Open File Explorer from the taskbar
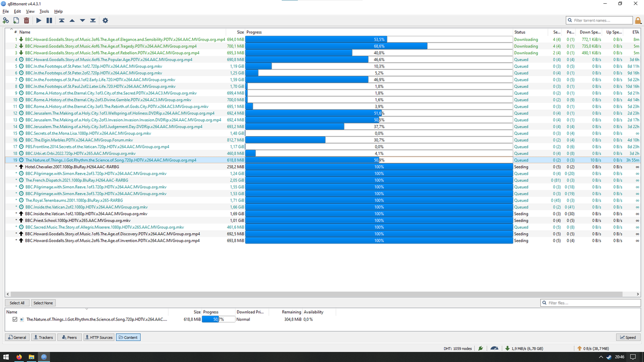Viewport: 644px width, 362px height. tap(32, 357)
